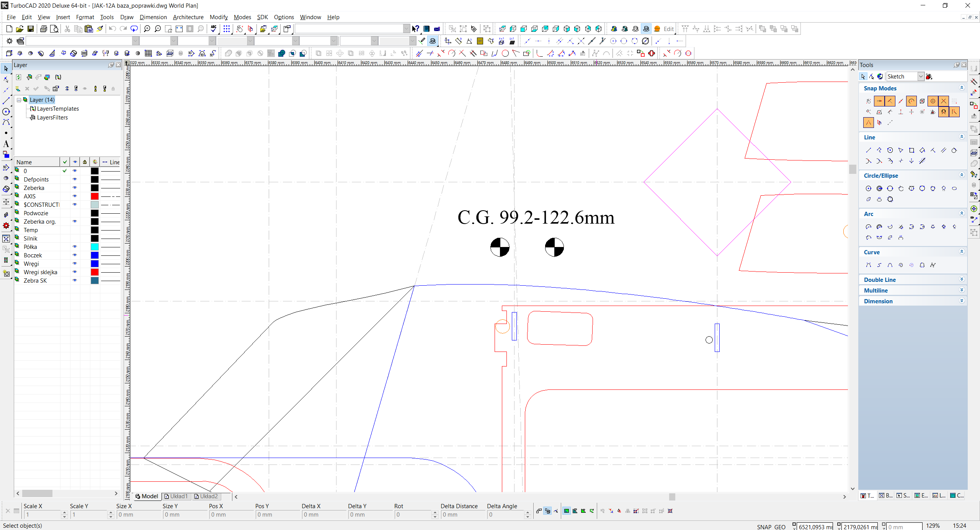
Task: Toggle visibility eye for Boczek layer
Action: coord(75,255)
